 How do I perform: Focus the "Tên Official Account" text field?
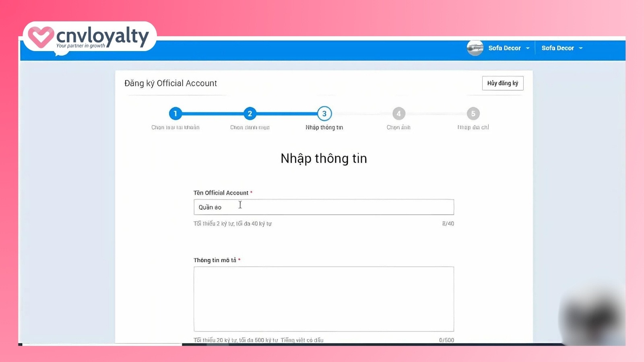(324, 207)
